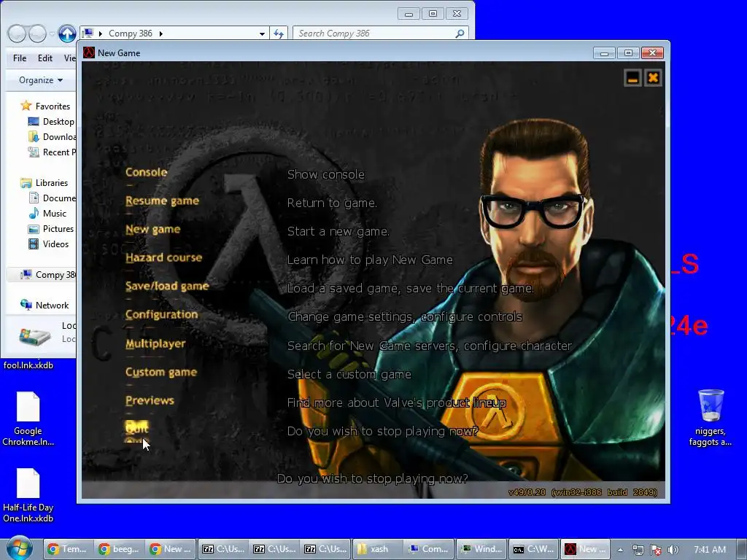Click the Half-Life lambda icon in title bar
The width and height of the screenshot is (747, 560).
[88, 52]
